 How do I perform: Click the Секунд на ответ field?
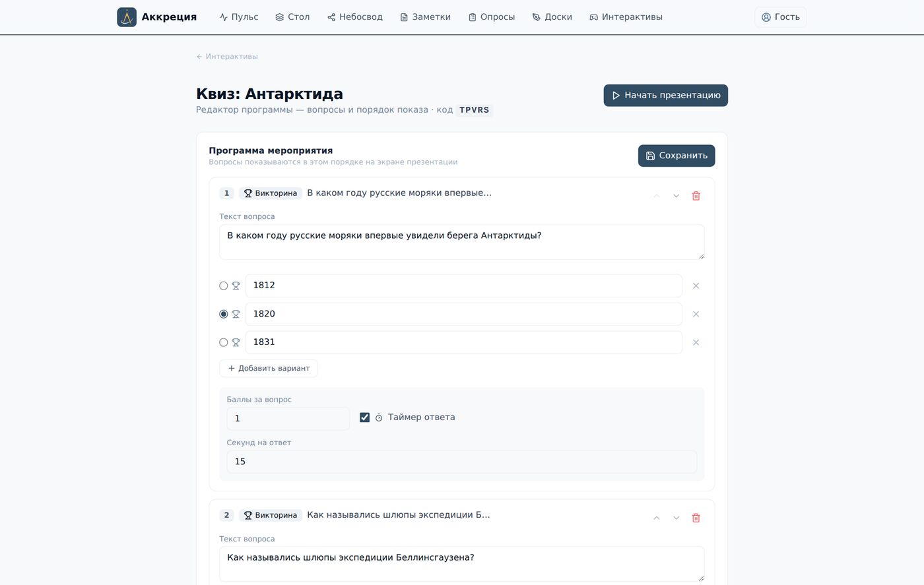[x=461, y=462]
